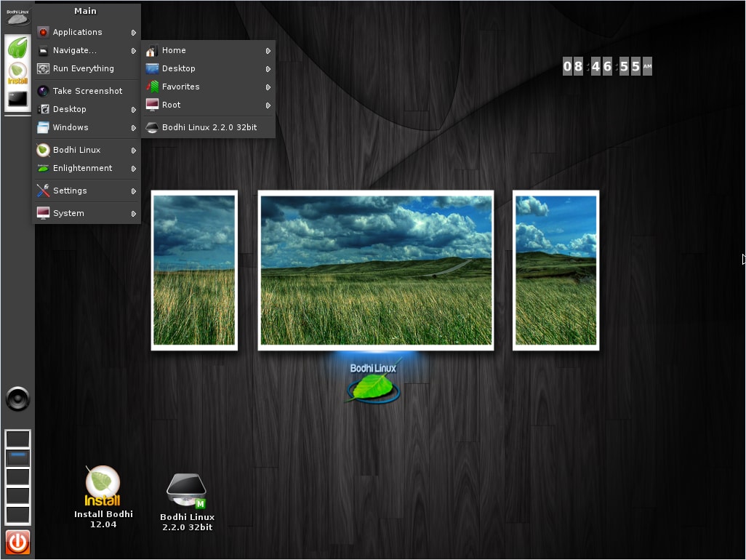Expand the Enlightenment submenu arrow
The height and width of the screenshot is (560, 746).
coord(134,169)
